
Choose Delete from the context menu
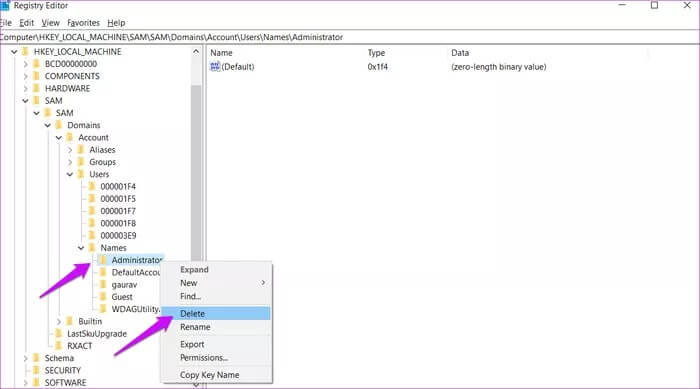[x=216, y=314]
